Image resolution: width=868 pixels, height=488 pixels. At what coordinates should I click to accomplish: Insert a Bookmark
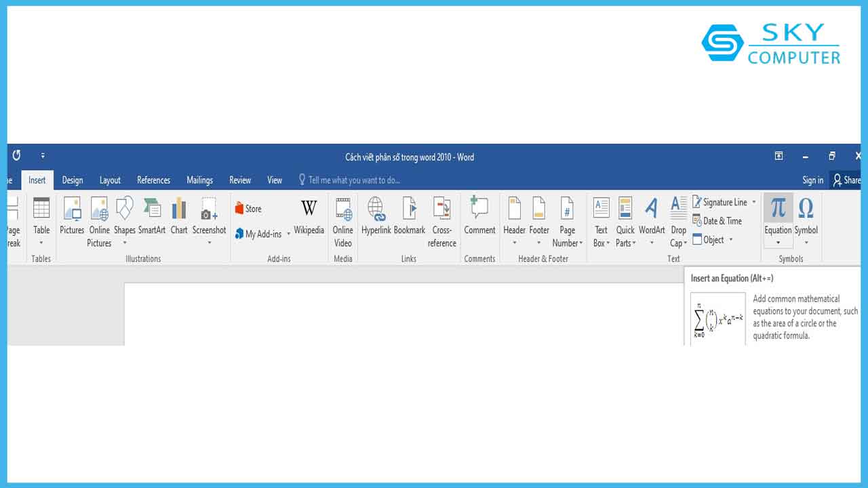pyautogui.click(x=410, y=217)
